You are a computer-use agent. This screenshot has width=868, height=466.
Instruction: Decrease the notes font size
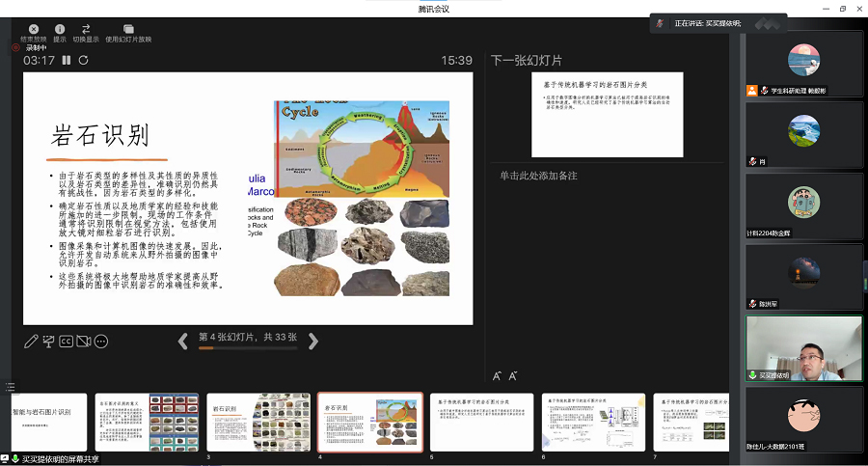click(x=513, y=375)
